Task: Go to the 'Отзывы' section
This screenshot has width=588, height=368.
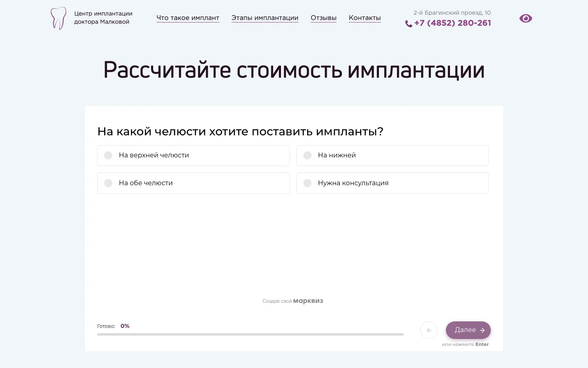Action: [x=323, y=18]
